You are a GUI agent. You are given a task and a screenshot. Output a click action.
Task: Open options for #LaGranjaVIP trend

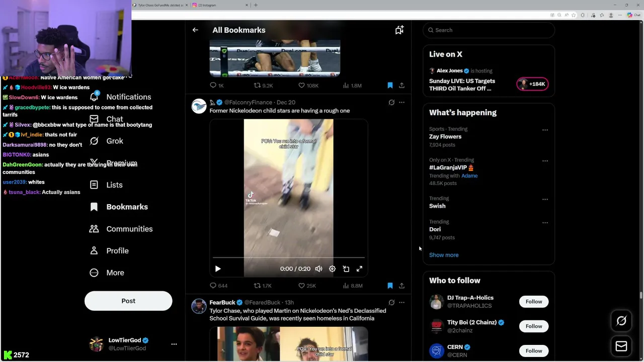point(545,161)
